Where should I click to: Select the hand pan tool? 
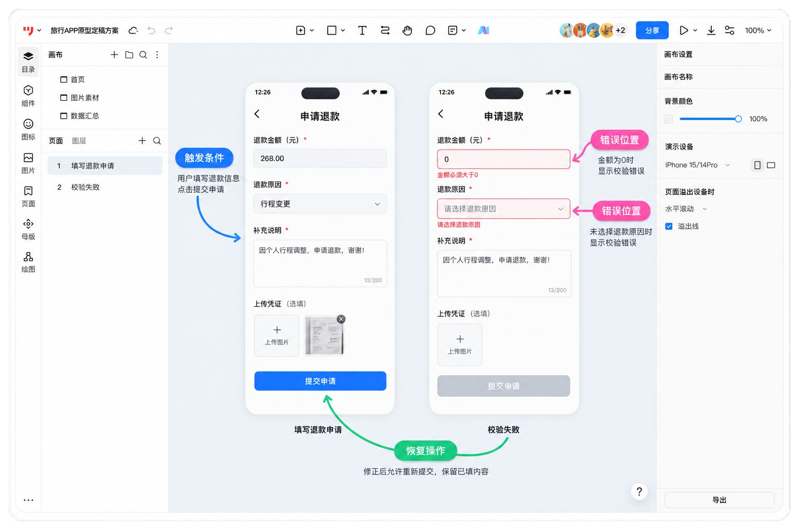pos(407,31)
